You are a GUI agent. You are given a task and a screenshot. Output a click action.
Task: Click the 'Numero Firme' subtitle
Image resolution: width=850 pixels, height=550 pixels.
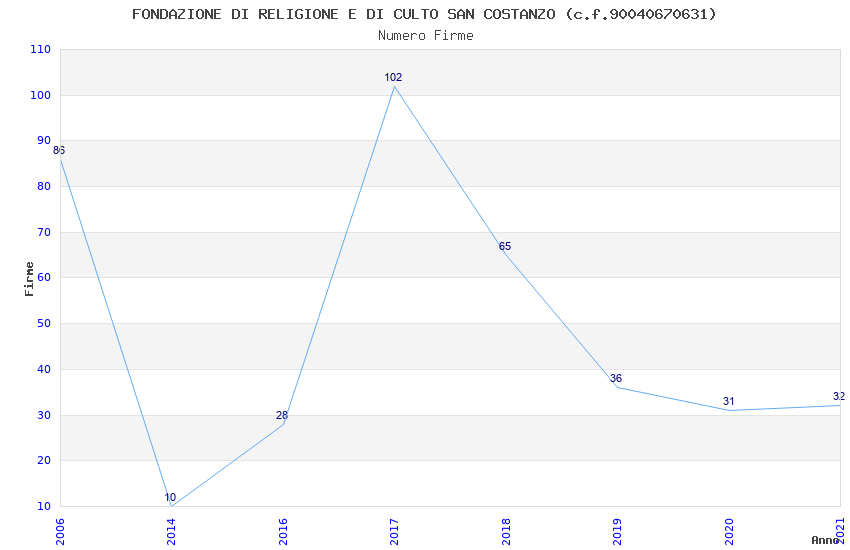click(426, 36)
